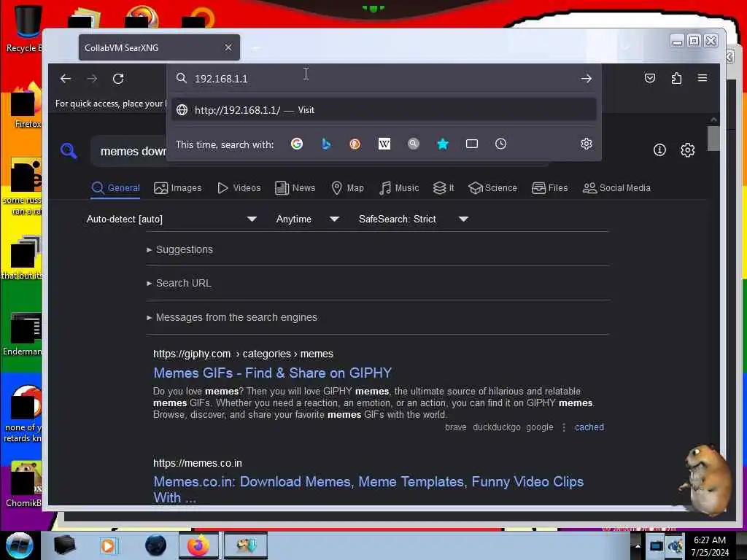Screen dimensions: 747x560
Task: Open SearXNG preferences gear
Action: pos(687,150)
